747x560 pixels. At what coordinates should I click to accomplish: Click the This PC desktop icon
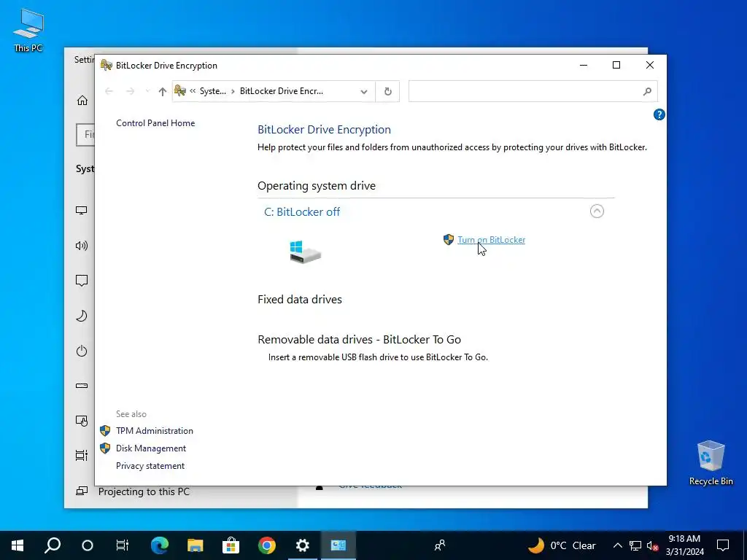[x=28, y=29]
